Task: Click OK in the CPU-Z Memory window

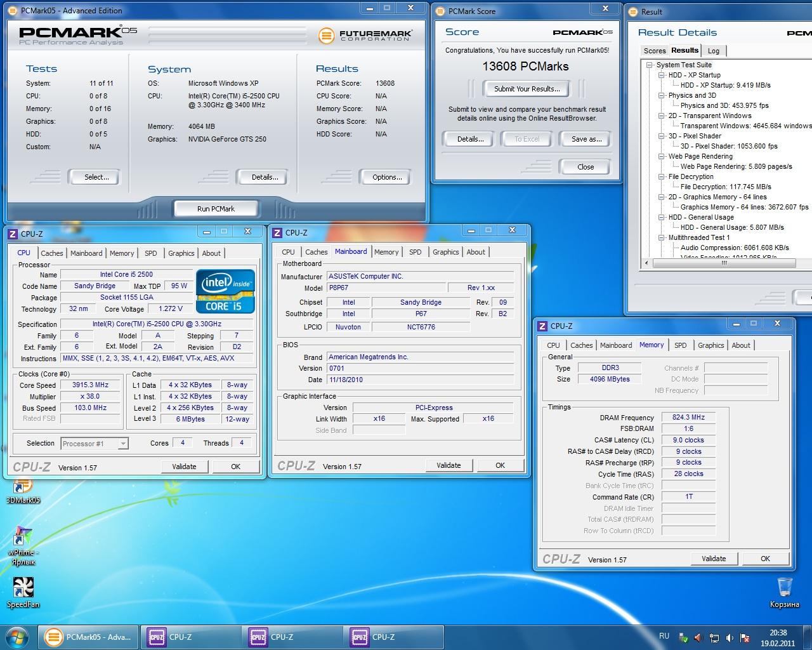Action: pyautogui.click(x=765, y=559)
